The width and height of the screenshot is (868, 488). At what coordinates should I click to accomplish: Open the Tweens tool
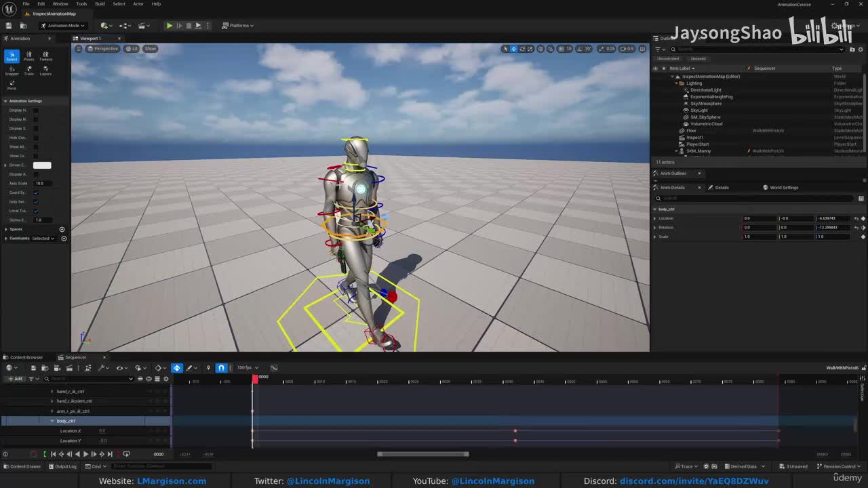[45, 56]
